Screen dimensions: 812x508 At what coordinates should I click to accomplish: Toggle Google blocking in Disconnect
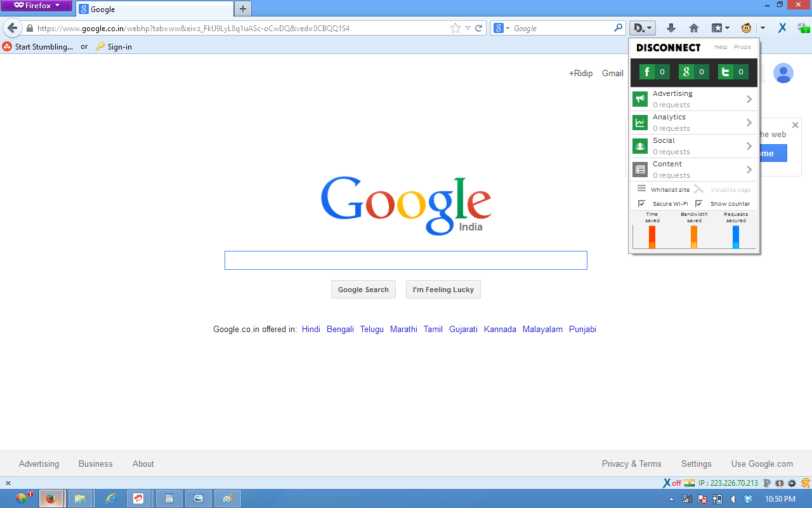(693, 72)
